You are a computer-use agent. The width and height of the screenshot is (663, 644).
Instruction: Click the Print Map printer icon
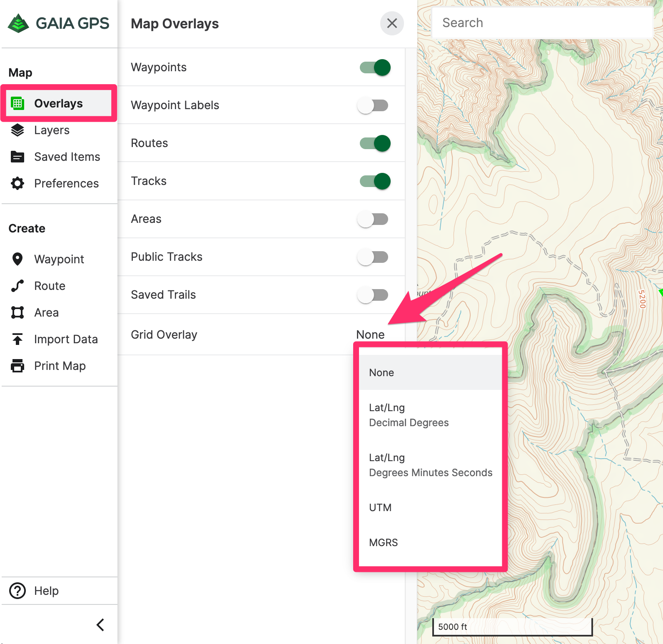click(17, 366)
